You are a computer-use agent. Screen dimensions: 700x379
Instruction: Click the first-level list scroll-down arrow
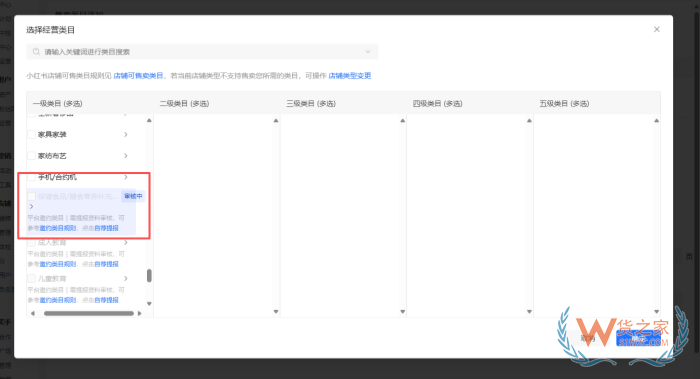pos(149,304)
